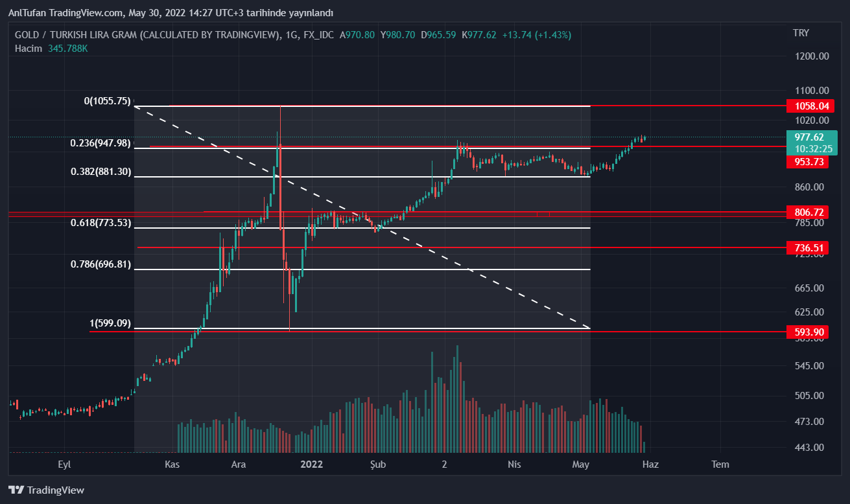This screenshot has width=850, height=504.
Task: Select the 1(599.09) Fibonacci label
Action: click(110, 323)
